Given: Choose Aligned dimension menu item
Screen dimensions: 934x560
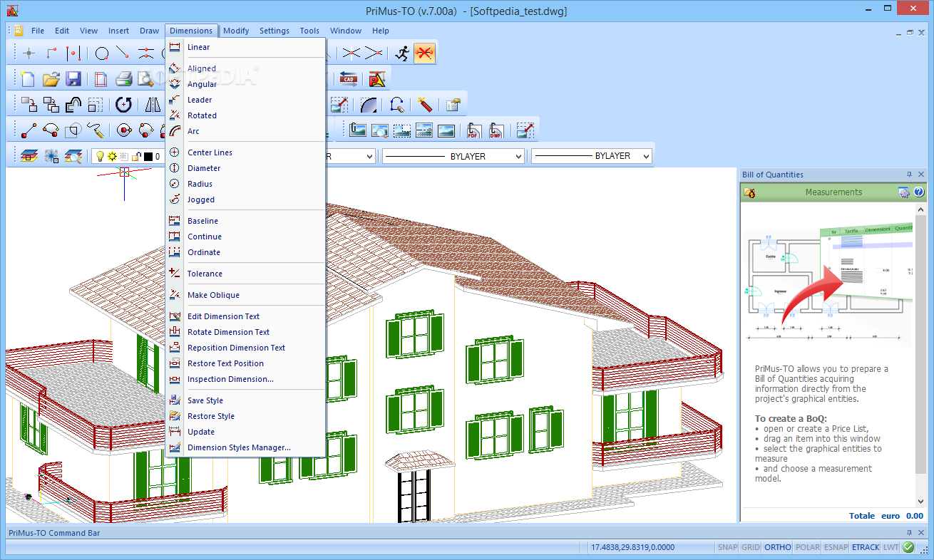Looking at the screenshot, I should pyautogui.click(x=245, y=68).
